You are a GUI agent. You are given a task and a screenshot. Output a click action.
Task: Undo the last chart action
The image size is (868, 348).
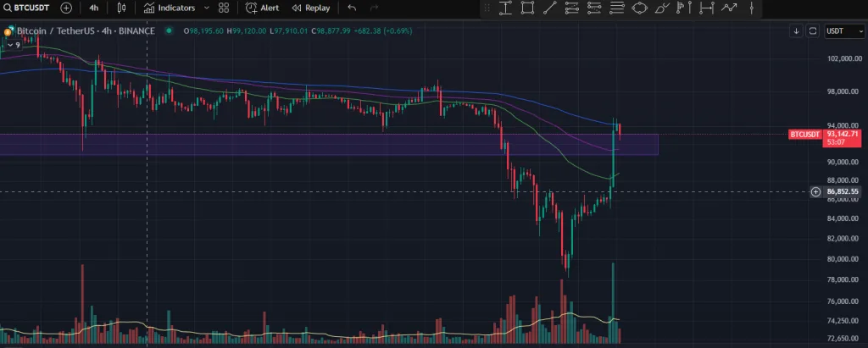click(x=352, y=8)
